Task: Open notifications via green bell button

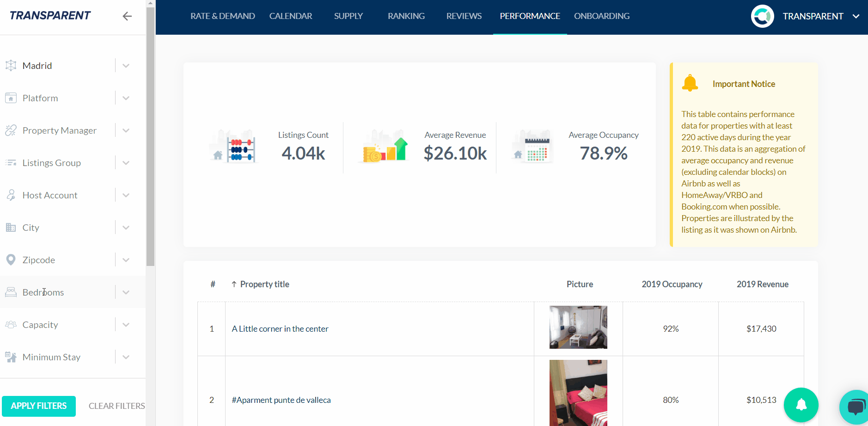Action: 801,405
